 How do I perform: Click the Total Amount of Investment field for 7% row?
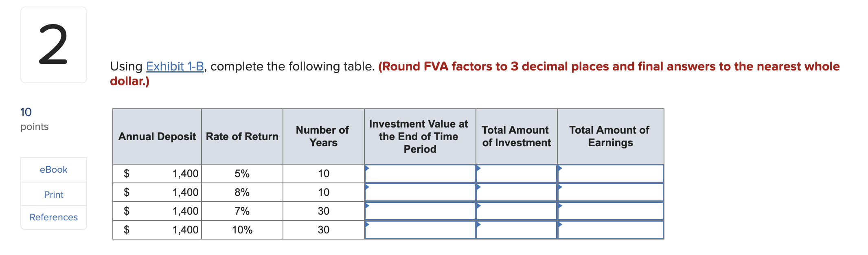coord(516,211)
